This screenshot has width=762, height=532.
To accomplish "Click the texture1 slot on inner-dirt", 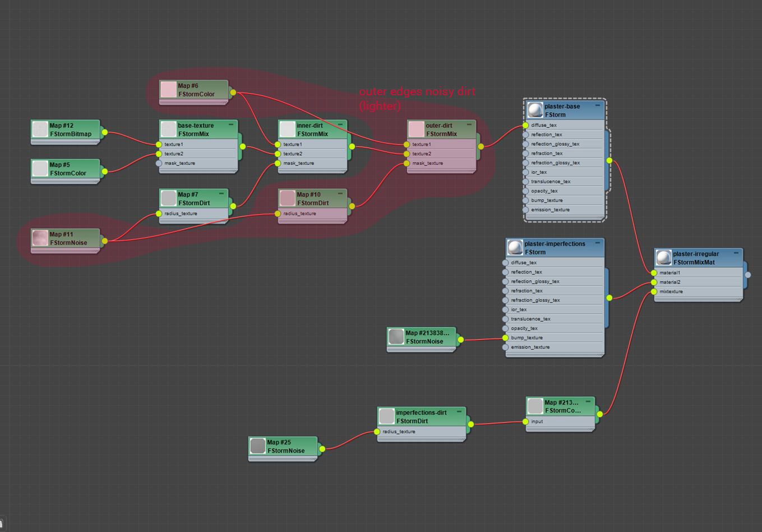I will 312,145.
